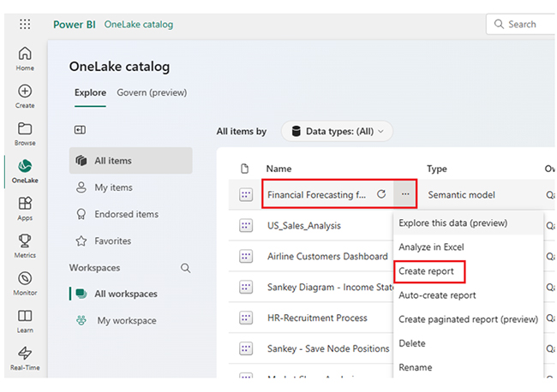
Task: Click the Financial Forecasting row item icon
Action: coord(246,194)
